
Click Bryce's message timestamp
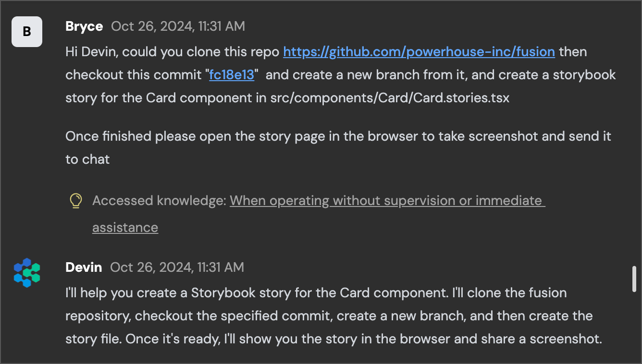tap(178, 26)
